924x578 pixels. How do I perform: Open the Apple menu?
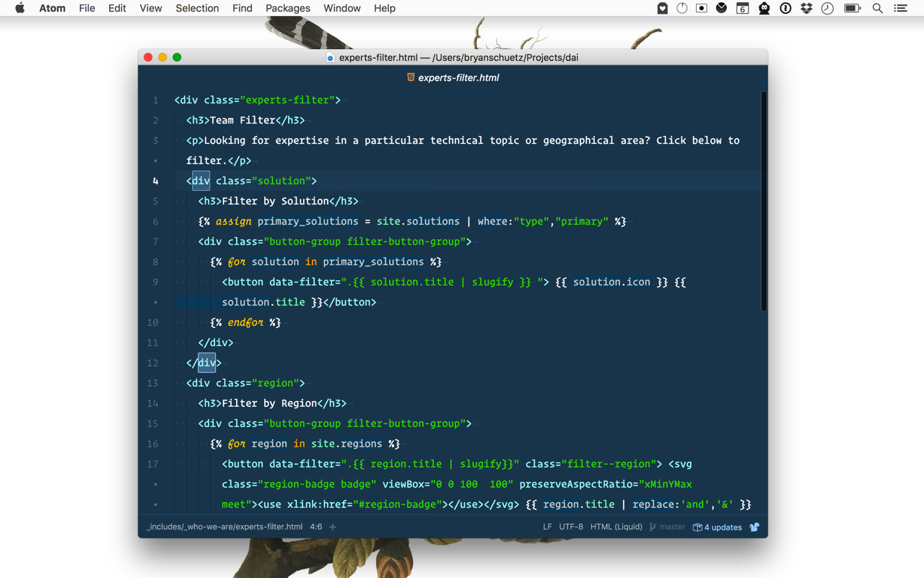point(19,8)
